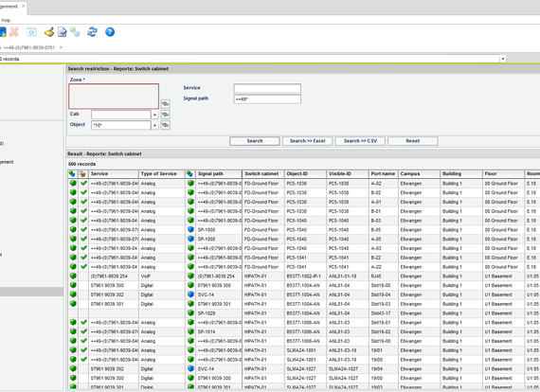
Task: Click the Reset button
Action: click(412, 141)
